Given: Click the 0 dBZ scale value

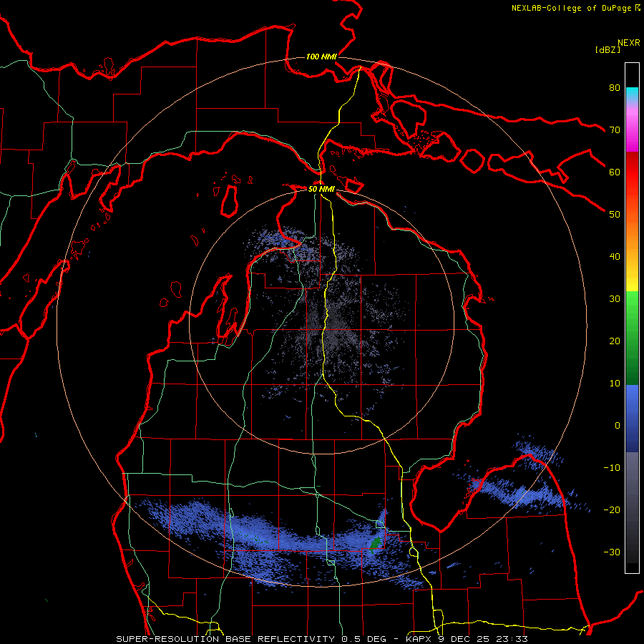Looking at the screenshot, I should (x=618, y=426).
